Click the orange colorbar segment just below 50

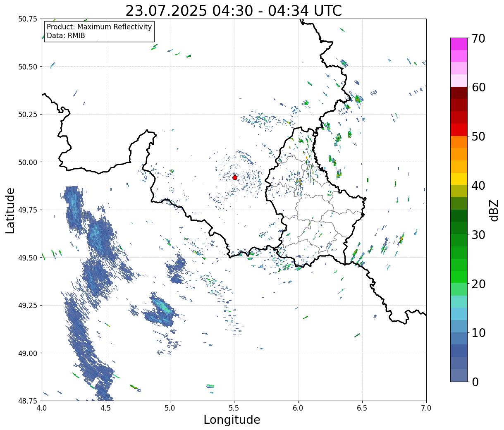click(459, 142)
